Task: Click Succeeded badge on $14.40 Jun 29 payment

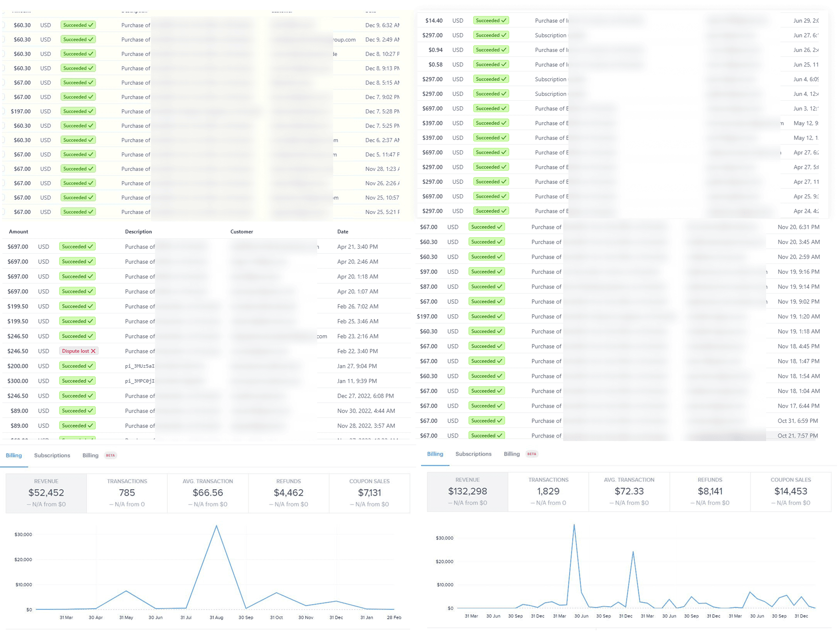Action: pos(490,20)
